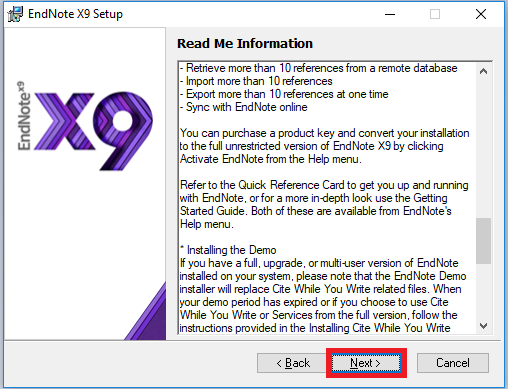The height and width of the screenshot is (389, 508).
Task: Click the scroll down arrow in Read Me
Action: click(x=483, y=325)
